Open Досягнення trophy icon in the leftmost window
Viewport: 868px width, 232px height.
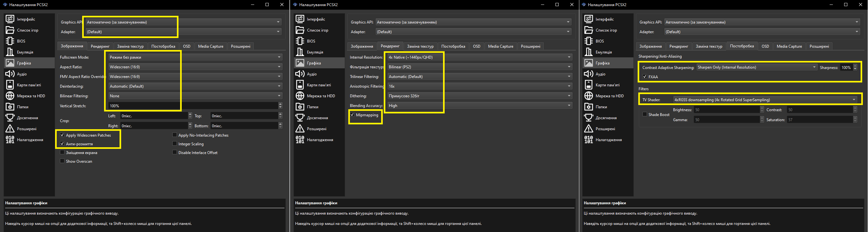(x=10, y=118)
